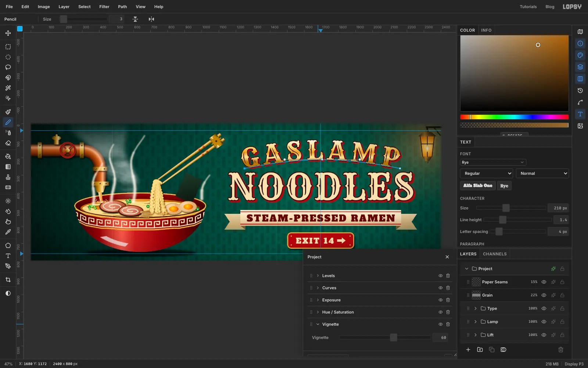This screenshot has height=368, width=588.
Task: Delete layer using bottom trash icon
Action: click(x=561, y=350)
